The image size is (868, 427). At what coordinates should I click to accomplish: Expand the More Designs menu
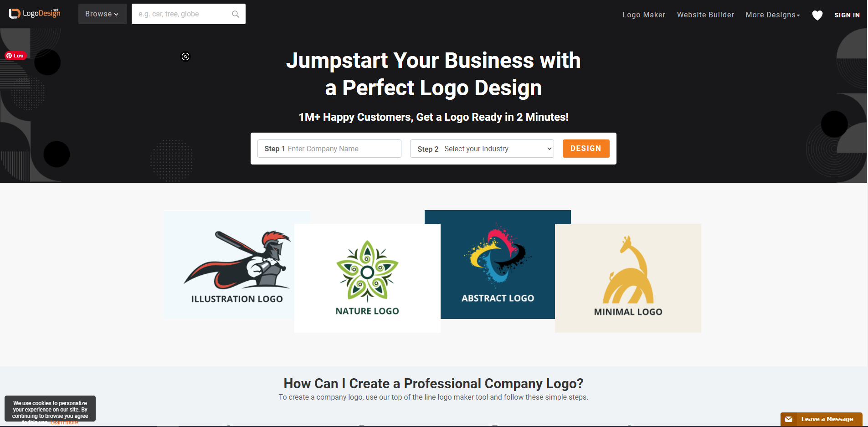[773, 15]
